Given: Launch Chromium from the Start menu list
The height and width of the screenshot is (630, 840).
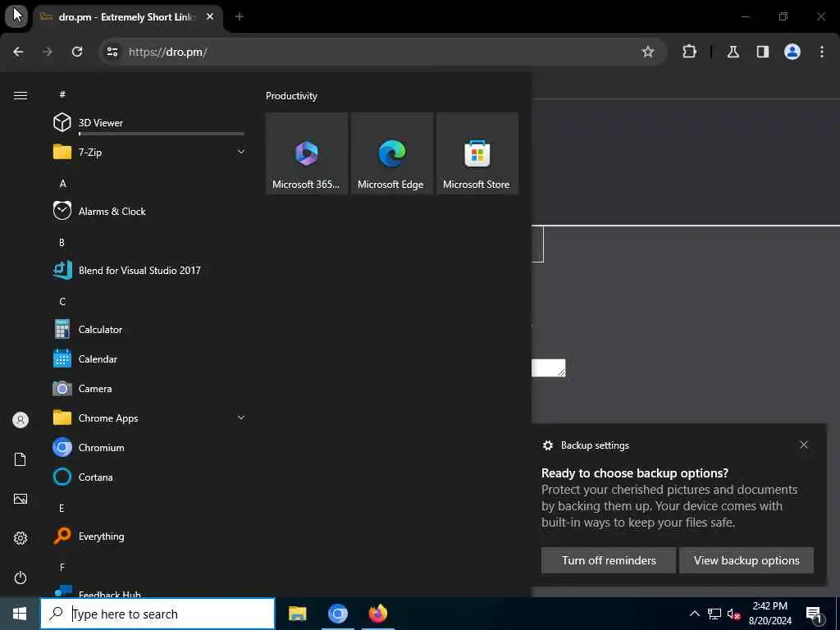Looking at the screenshot, I should coord(149,447).
